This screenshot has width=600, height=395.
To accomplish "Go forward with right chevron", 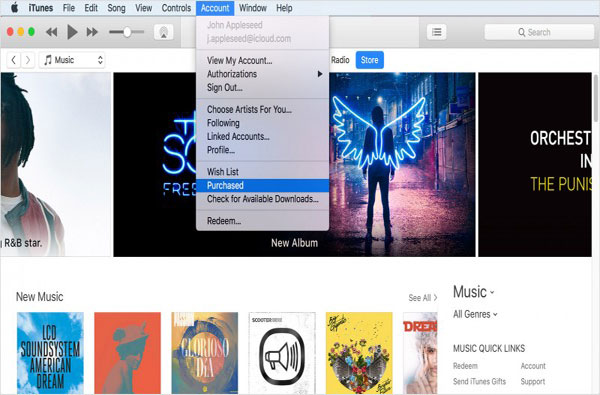I will (x=28, y=60).
